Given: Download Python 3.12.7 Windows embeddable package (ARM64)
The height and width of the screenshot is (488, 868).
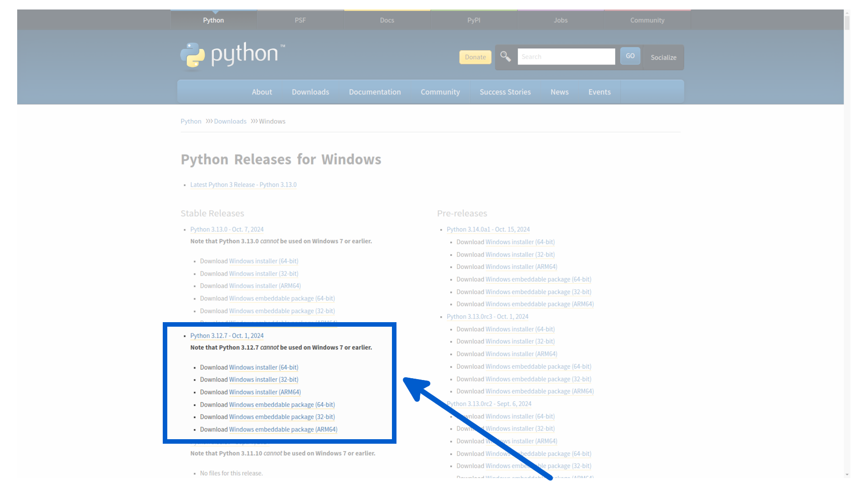Looking at the screenshot, I should tap(283, 429).
